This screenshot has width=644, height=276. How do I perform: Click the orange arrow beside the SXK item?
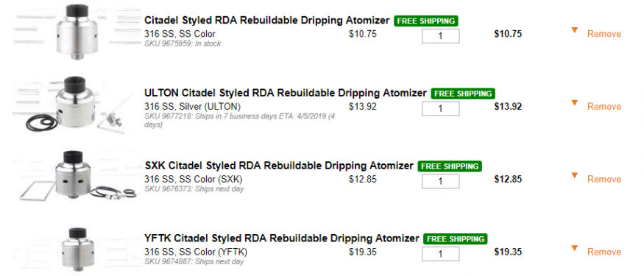point(575,175)
